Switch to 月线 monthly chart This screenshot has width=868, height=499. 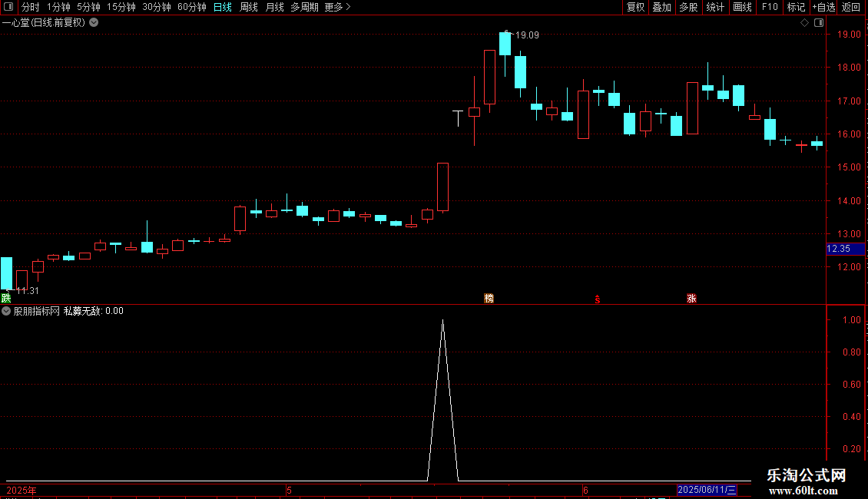274,7
